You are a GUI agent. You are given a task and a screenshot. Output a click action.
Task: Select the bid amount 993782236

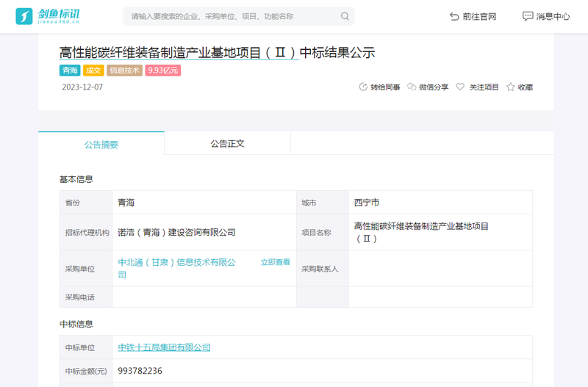(140, 371)
